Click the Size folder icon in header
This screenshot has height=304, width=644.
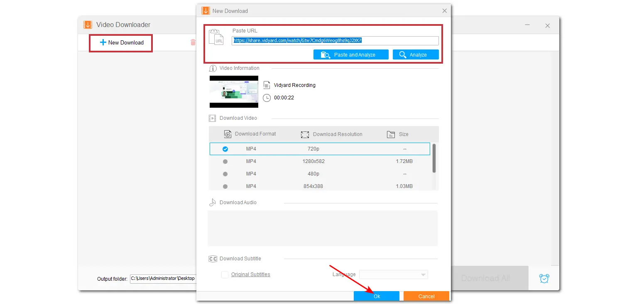click(x=391, y=134)
